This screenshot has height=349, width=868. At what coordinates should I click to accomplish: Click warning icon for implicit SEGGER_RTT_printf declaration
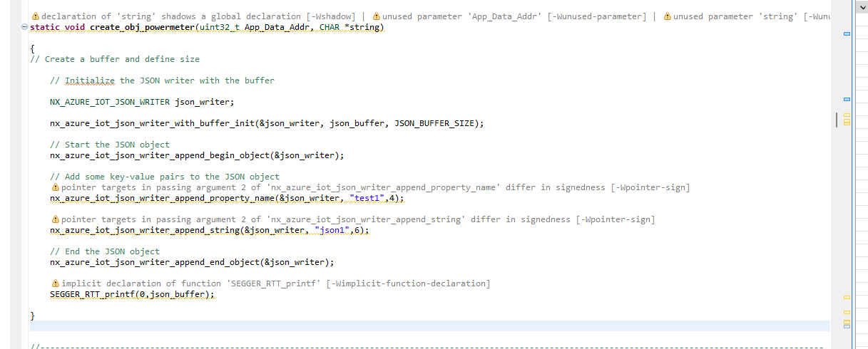tap(55, 283)
